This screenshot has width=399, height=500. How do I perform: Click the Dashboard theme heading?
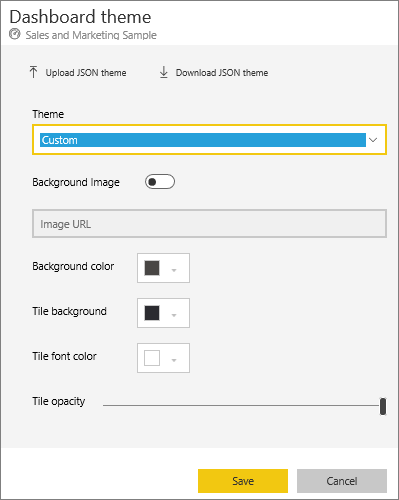pos(80,17)
